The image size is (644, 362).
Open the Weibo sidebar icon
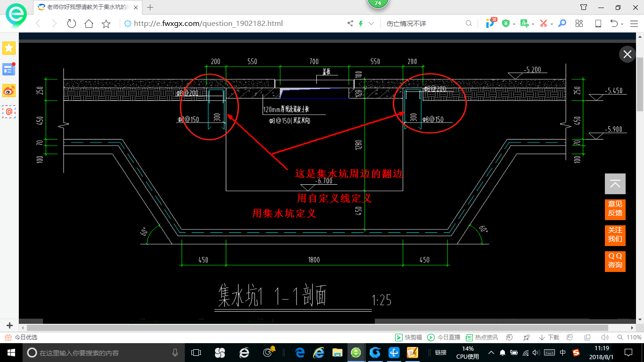pyautogui.click(x=9, y=90)
